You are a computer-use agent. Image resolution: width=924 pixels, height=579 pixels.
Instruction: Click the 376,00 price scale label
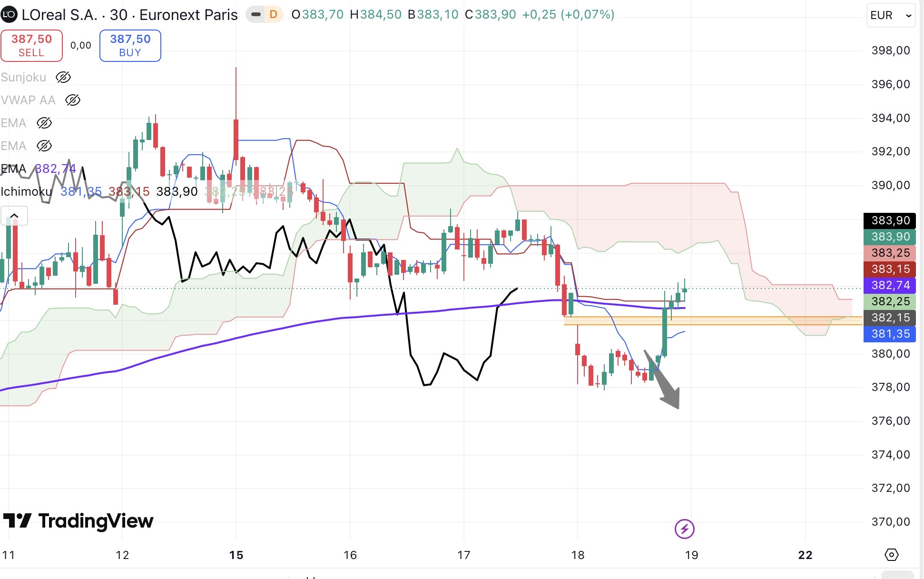[x=891, y=421]
